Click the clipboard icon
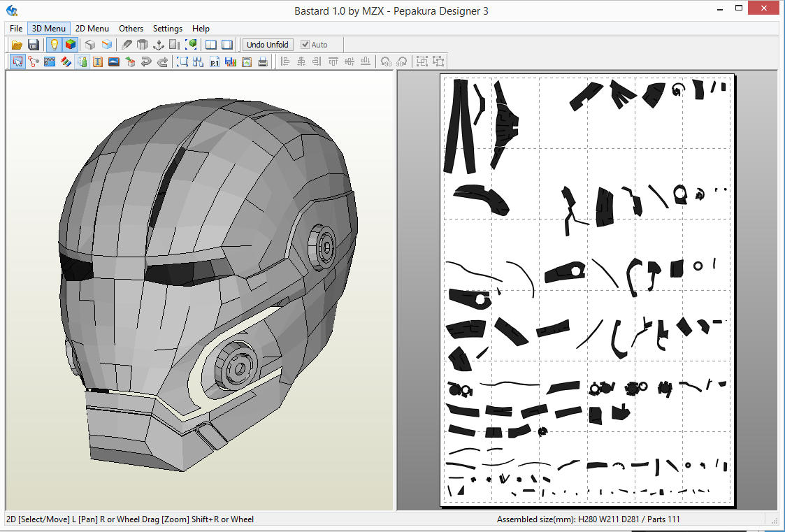This screenshot has width=785, height=532. [246, 62]
